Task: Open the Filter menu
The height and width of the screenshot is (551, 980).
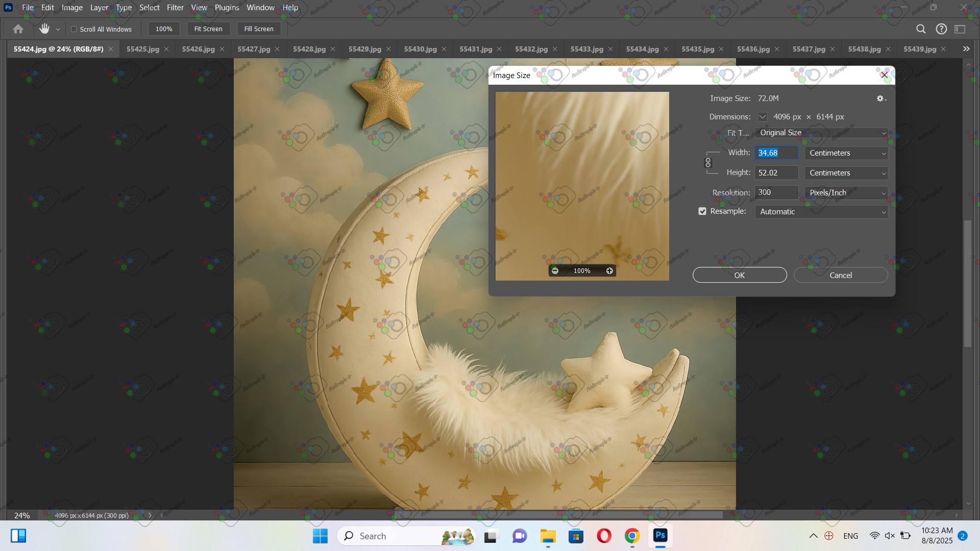Action: coord(175,8)
